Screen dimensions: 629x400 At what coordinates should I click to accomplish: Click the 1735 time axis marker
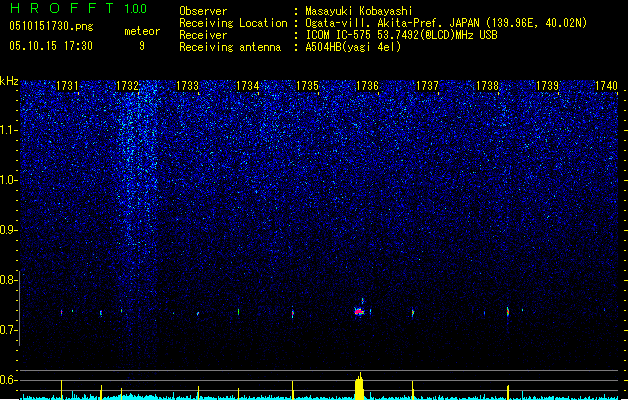[307, 86]
